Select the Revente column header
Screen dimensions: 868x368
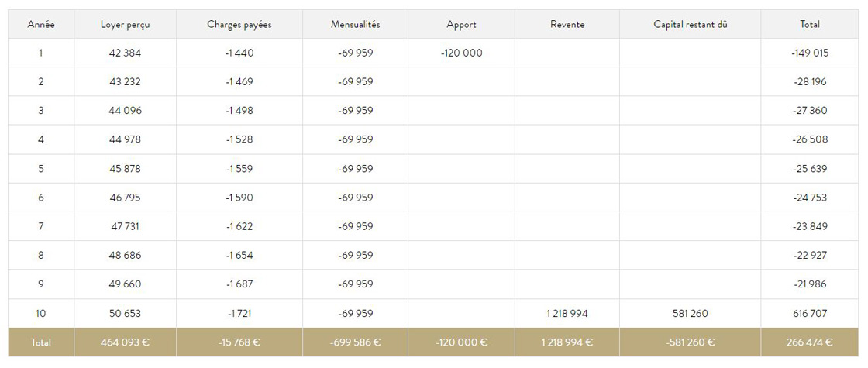pyautogui.click(x=567, y=25)
